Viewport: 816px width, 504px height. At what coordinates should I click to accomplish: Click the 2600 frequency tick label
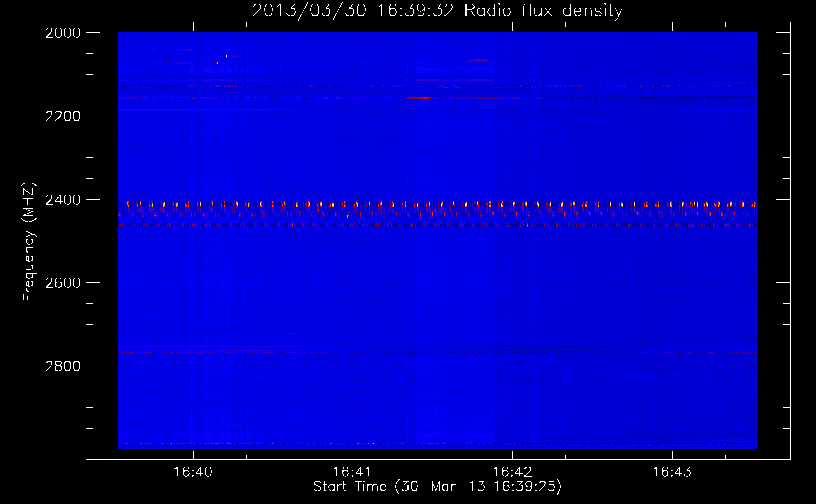[63, 283]
